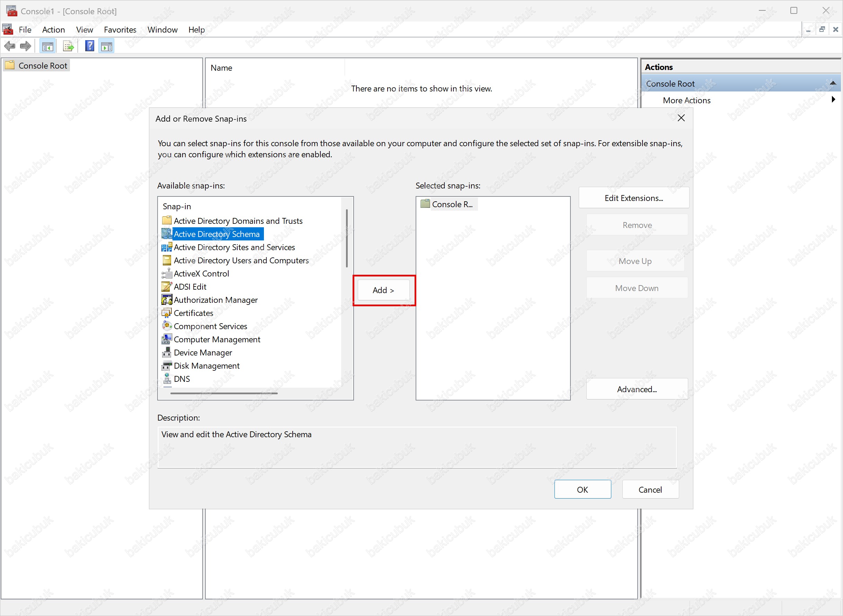This screenshot has height=616, width=843.
Task: Click the ADSI Edit icon
Action: 167,287
